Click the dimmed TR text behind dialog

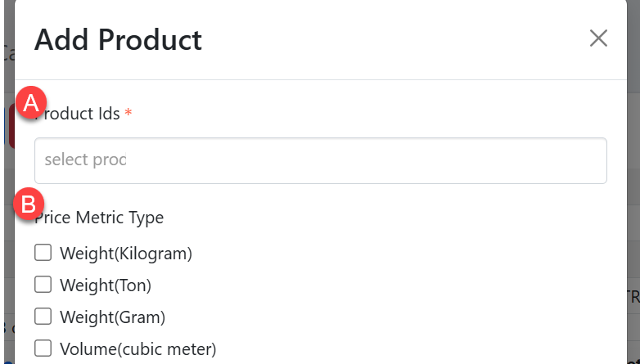[x=633, y=296]
